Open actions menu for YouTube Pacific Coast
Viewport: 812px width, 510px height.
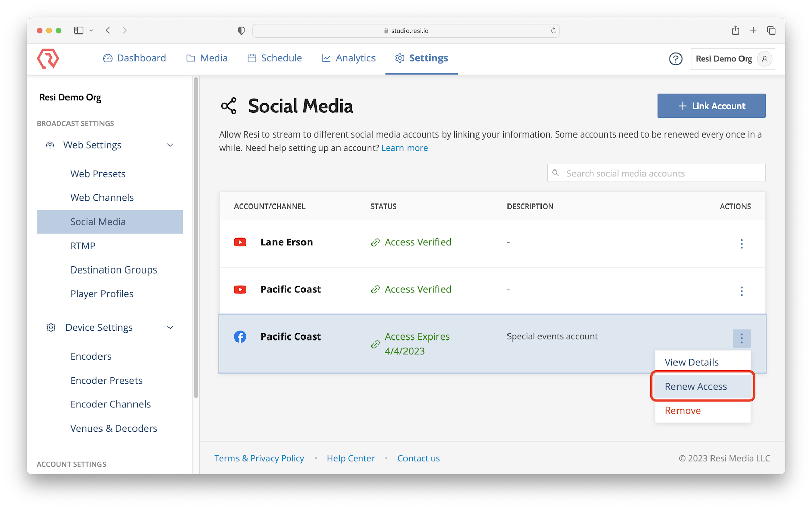tap(741, 291)
